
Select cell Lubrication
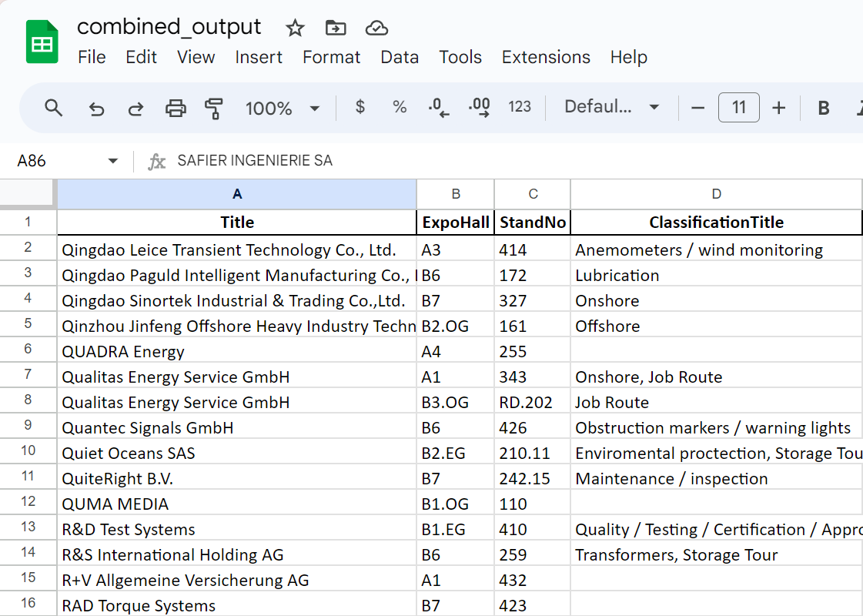pos(716,275)
